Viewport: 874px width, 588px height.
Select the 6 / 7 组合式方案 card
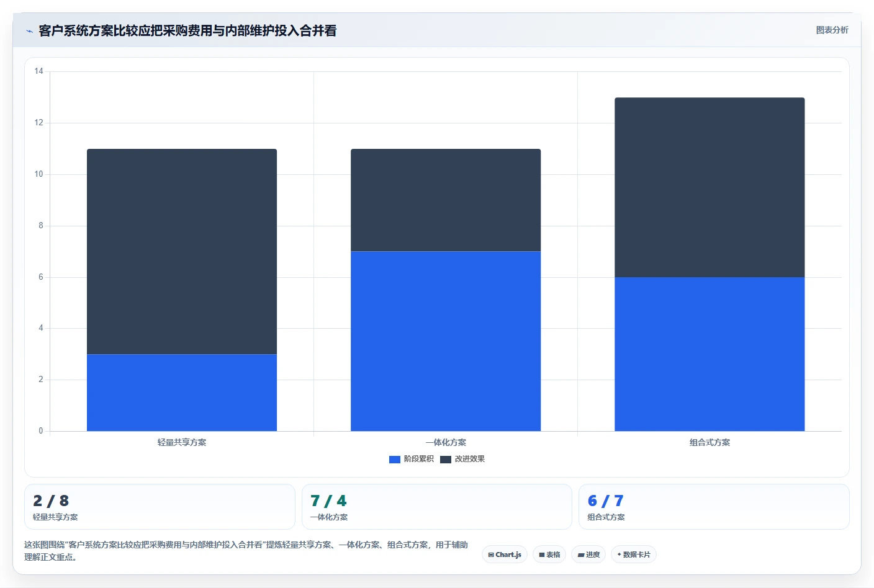[x=714, y=507]
